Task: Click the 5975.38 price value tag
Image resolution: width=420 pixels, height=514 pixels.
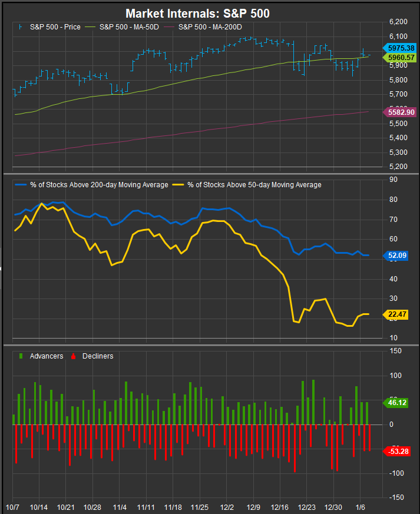Action: click(x=399, y=48)
